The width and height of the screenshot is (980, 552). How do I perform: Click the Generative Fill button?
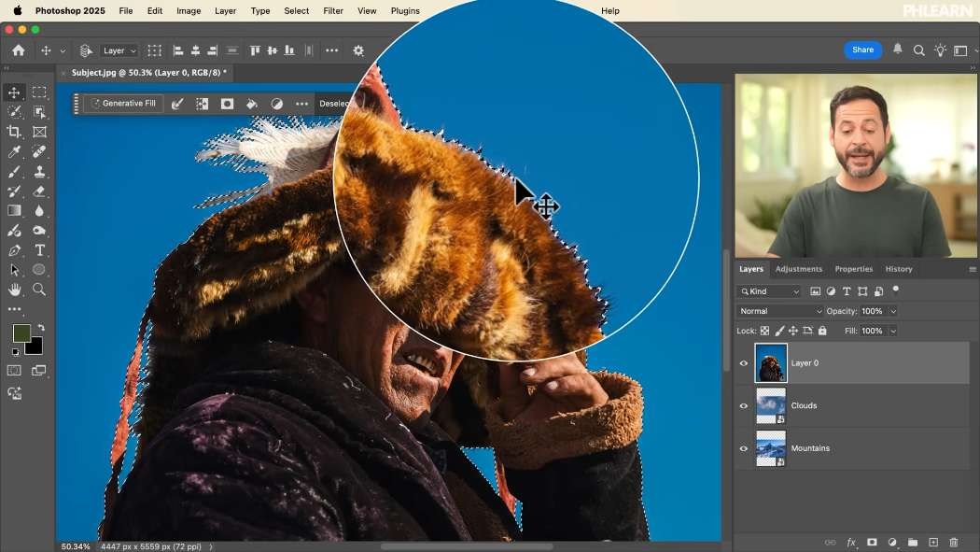123,104
